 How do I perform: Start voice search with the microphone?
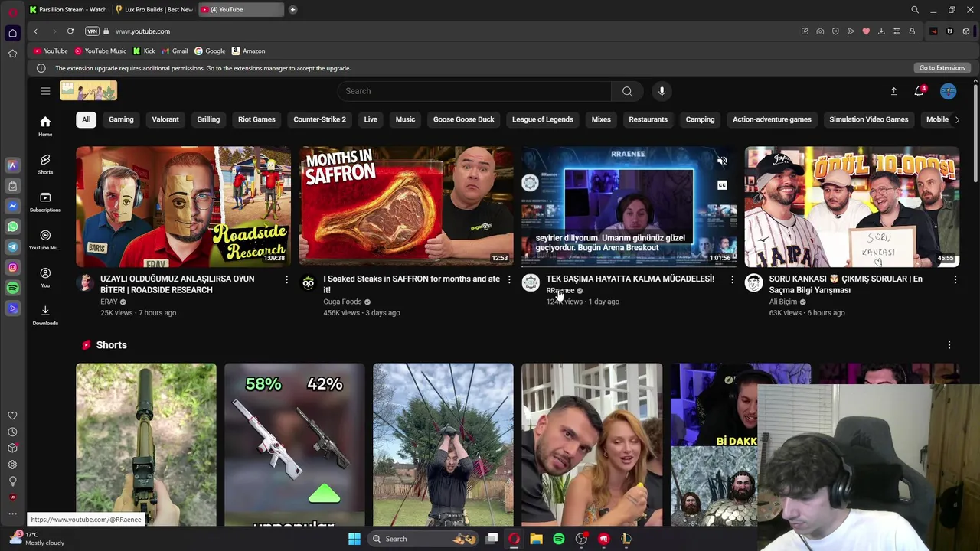click(x=662, y=91)
